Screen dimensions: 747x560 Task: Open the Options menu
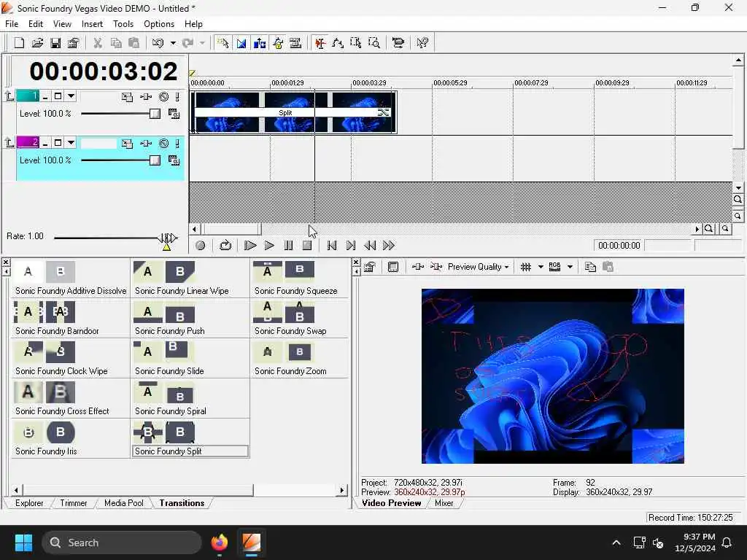coord(158,24)
